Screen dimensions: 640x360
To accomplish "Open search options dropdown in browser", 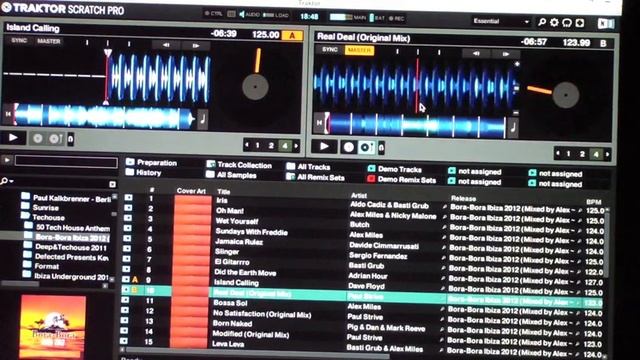I will [x=7, y=180].
